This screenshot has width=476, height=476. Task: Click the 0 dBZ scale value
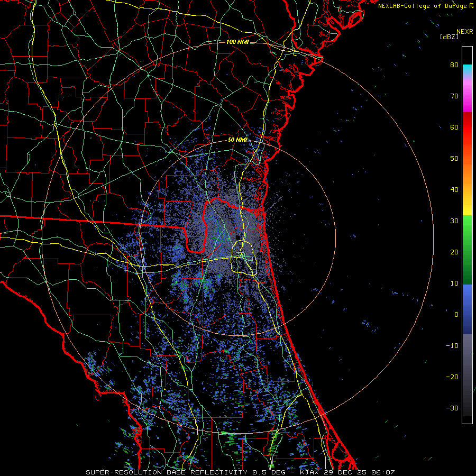tap(456, 315)
